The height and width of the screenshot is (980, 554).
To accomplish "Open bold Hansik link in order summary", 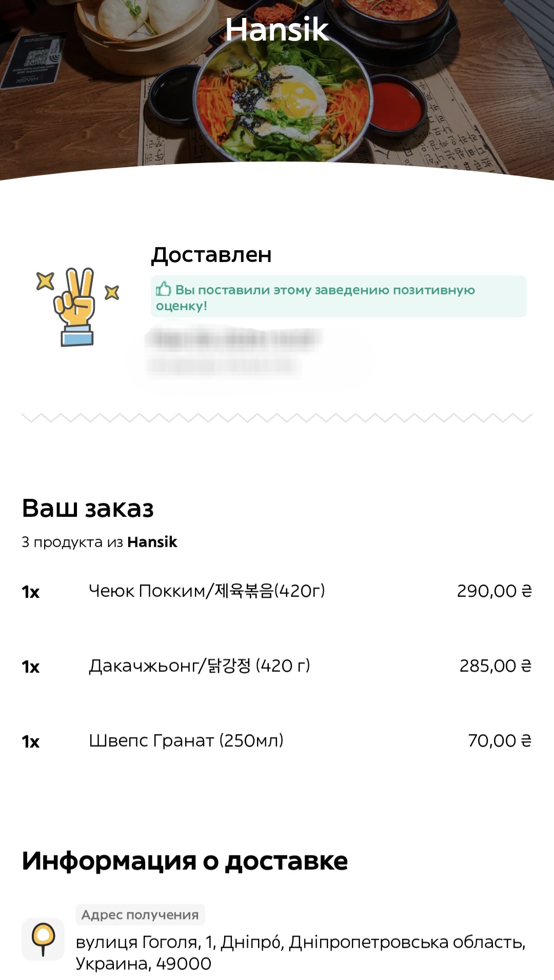I will click(x=152, y=542).
